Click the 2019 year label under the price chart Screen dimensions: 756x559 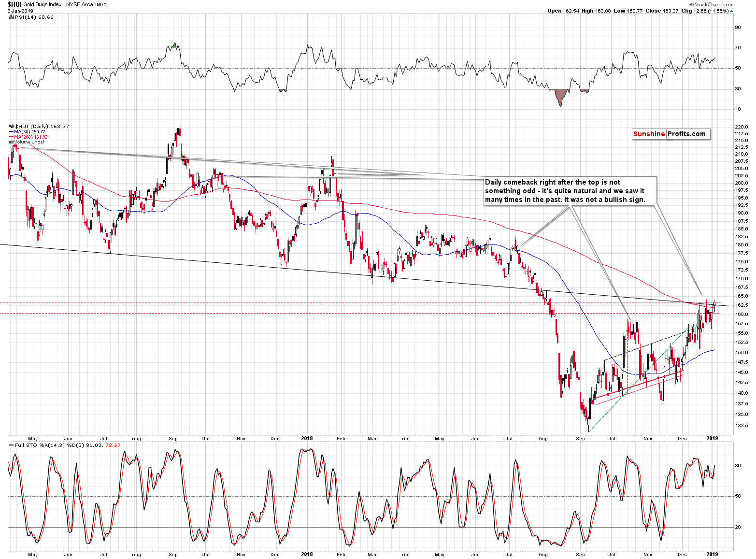(x=712, y=438)
